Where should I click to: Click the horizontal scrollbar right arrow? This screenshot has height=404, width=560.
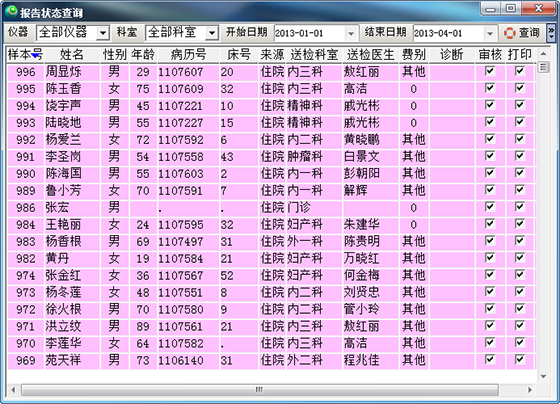(x=530, y=390)
